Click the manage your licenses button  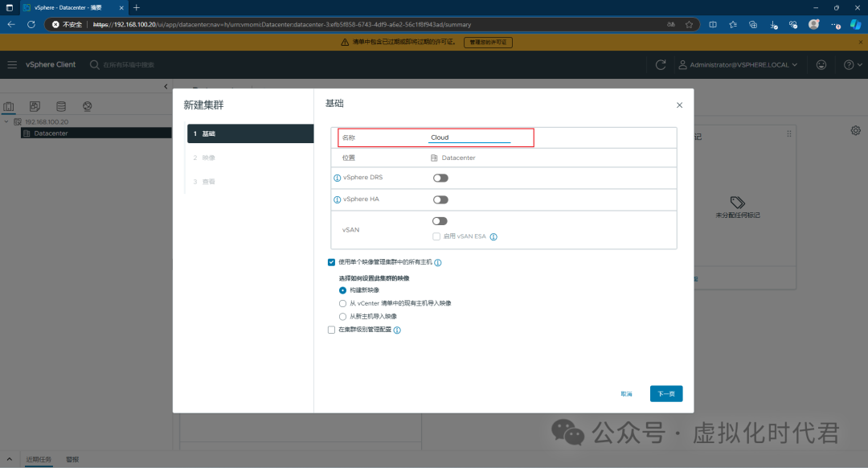489,42
